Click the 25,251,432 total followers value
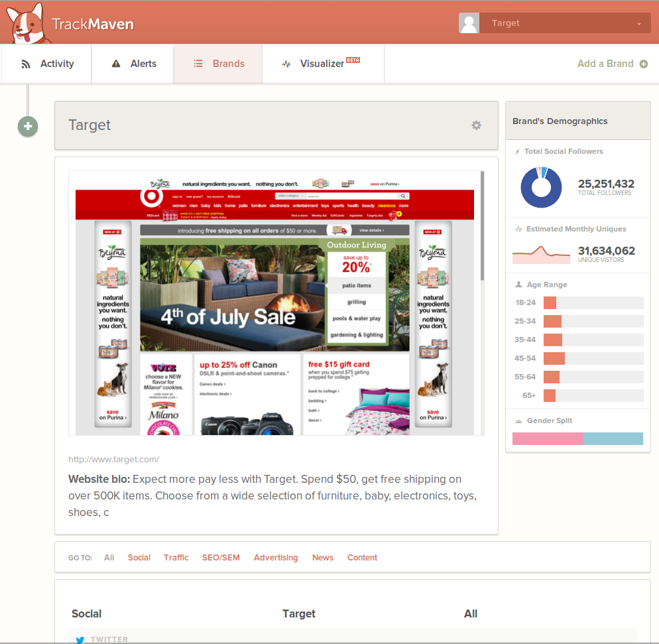 (606, 184)
